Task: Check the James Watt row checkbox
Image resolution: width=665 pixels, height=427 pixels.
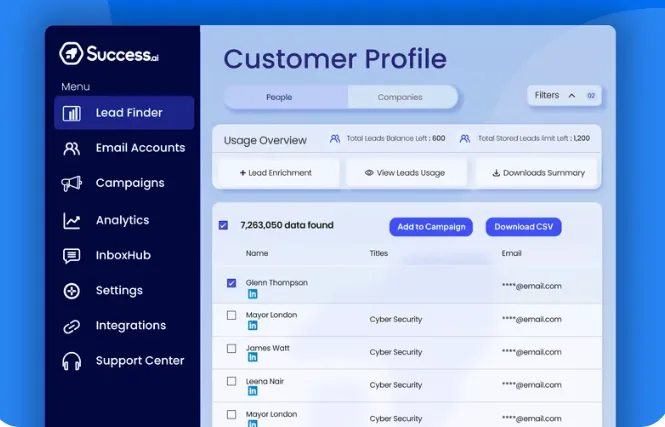Action: [x=231, y=349]
